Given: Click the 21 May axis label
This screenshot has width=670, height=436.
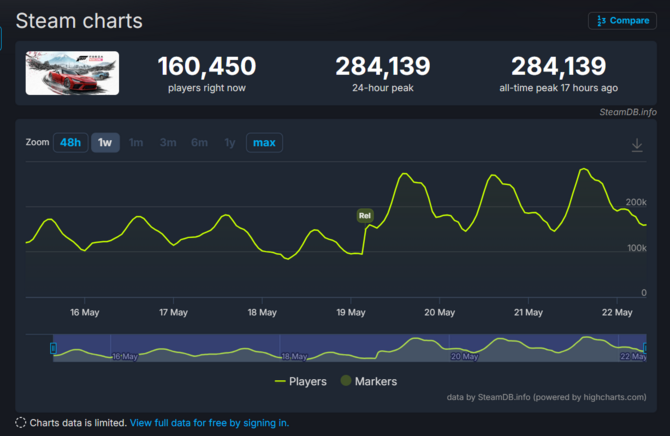Looking at the screenshot, I should click(x=529, y=312).
